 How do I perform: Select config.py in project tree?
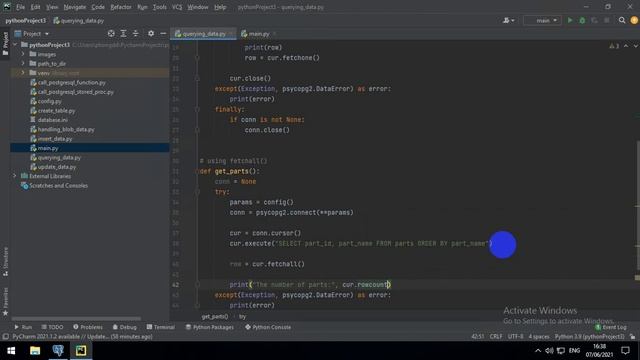[49, 101]
